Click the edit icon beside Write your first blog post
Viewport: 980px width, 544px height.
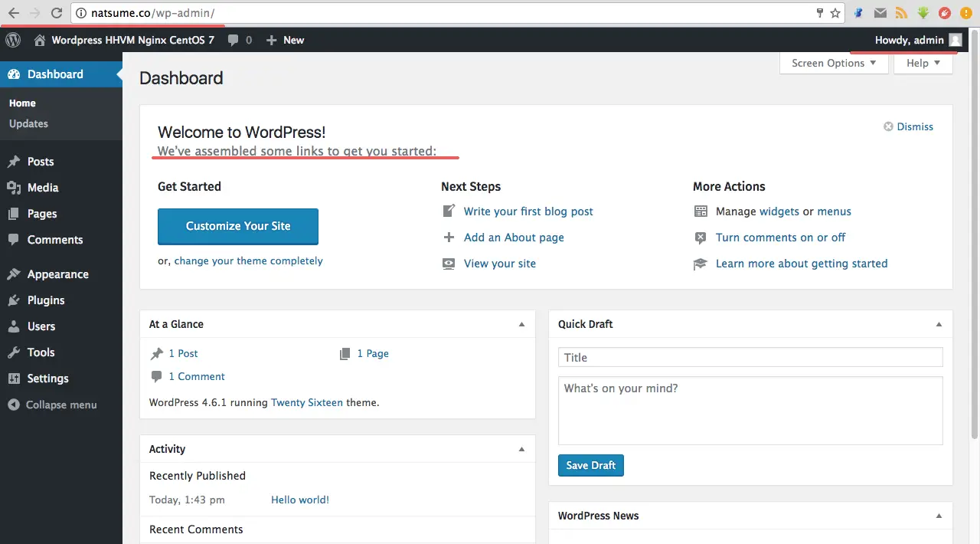pyautogui.click(x=449, y=211)
